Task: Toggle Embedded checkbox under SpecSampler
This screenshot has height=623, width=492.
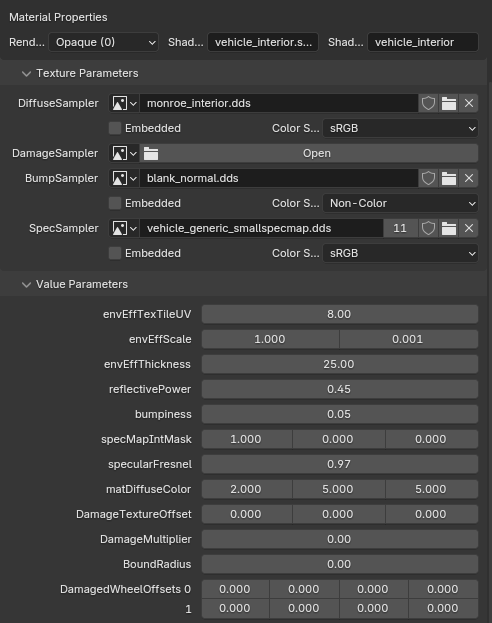Action: click(115, 253)
